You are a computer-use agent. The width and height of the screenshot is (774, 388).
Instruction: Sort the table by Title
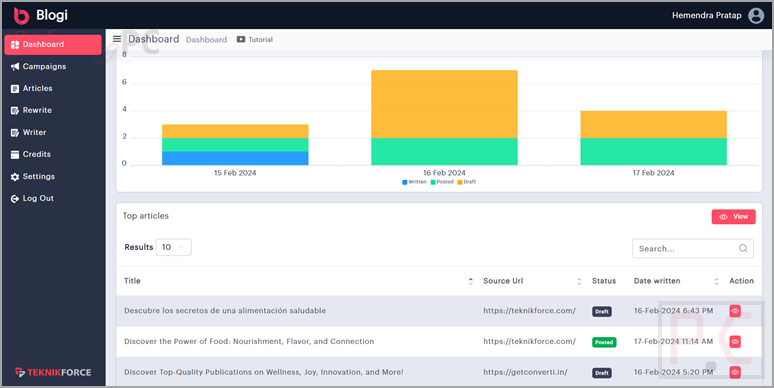pyautogui.click(x=470, y=281)
